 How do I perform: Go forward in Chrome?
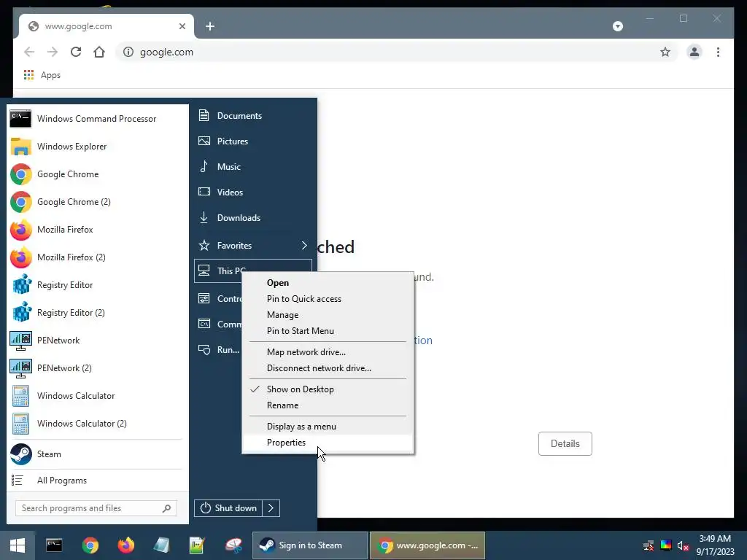pyautogui.click(x=53, y=52)
